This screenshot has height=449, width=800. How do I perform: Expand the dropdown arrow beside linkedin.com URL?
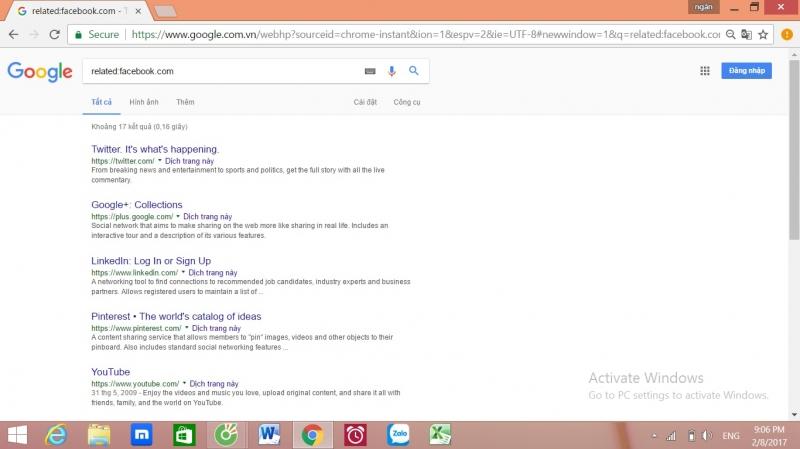[183, 273]
